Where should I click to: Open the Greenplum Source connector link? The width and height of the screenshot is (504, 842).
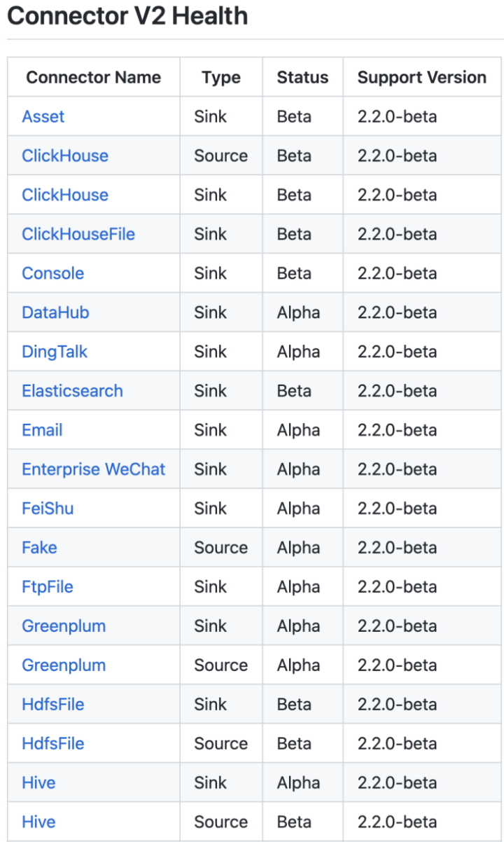pyautogui.click(x=64, y=665)
